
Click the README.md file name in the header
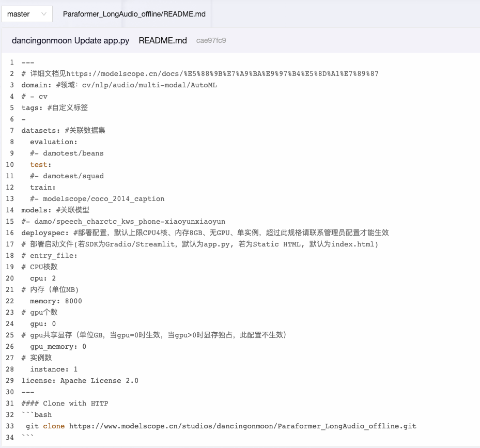click(163, 40)
